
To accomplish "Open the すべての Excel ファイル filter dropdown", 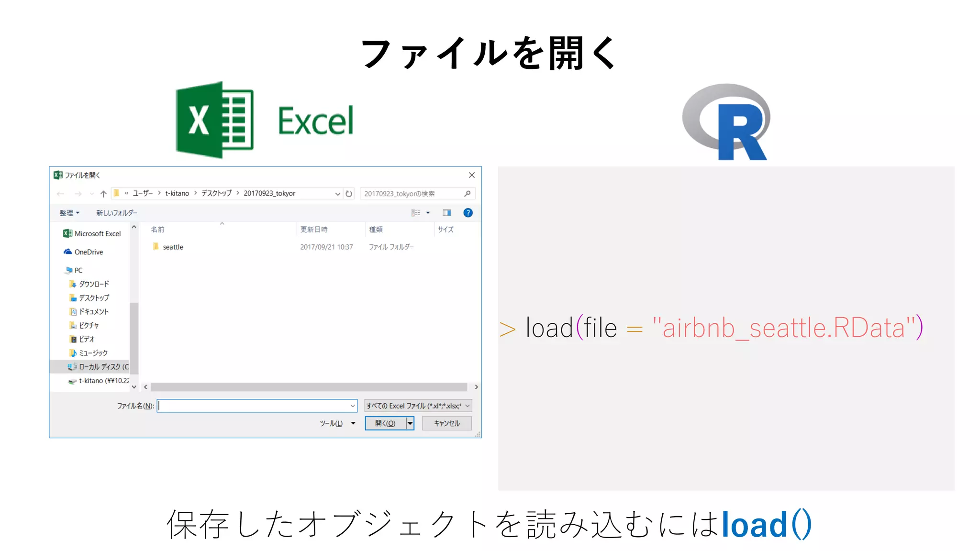I will pyautogui.click(x=418, y=406).
